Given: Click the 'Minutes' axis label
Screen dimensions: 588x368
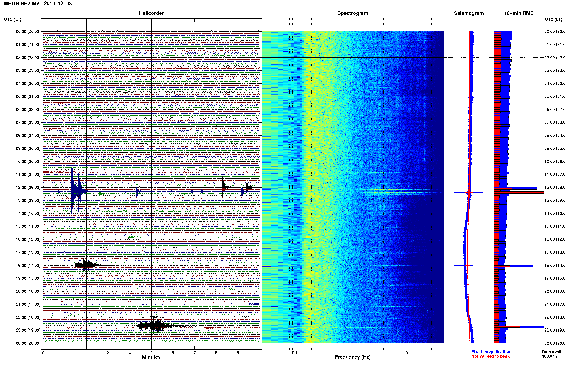Looking at the screenshot, I should point(151,357).
